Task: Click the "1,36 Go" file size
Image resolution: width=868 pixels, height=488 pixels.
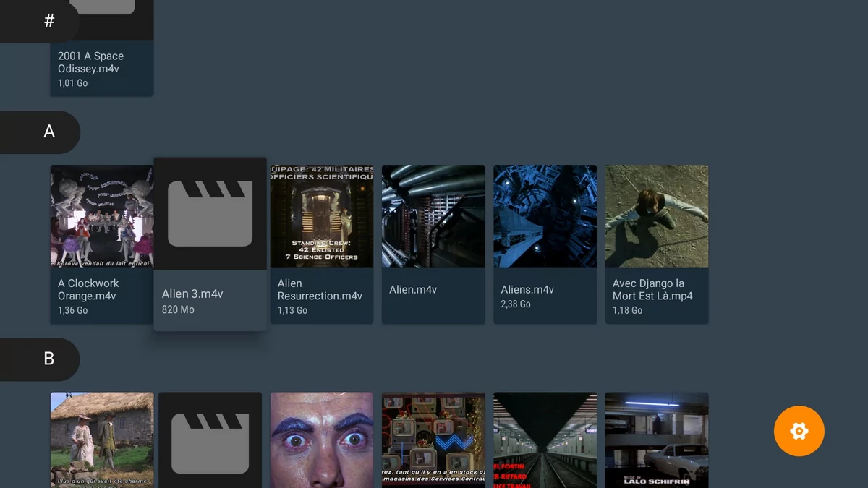Action: point(72,310)
